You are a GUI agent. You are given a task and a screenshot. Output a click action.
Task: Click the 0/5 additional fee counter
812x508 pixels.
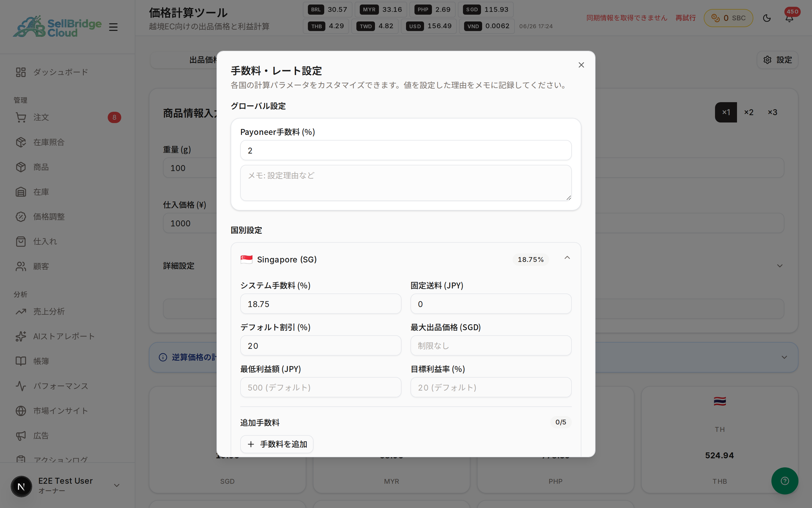click(x=561, y=422)
